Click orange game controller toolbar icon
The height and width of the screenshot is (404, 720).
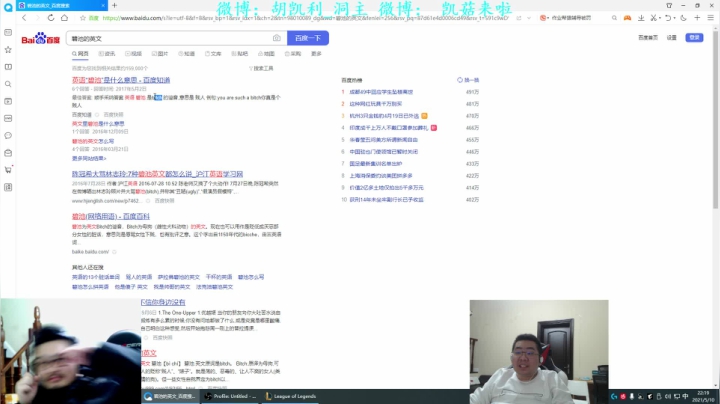pyautogui.click(x=627, y=18)
